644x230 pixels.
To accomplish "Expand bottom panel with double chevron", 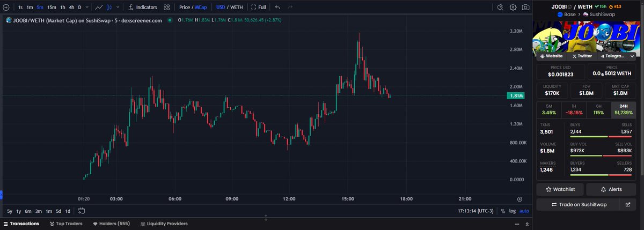I will tap(526, 224).
